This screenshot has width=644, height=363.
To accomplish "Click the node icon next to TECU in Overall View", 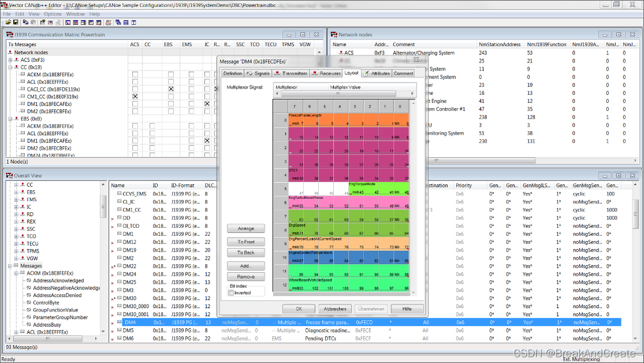I will pos(23,243).
